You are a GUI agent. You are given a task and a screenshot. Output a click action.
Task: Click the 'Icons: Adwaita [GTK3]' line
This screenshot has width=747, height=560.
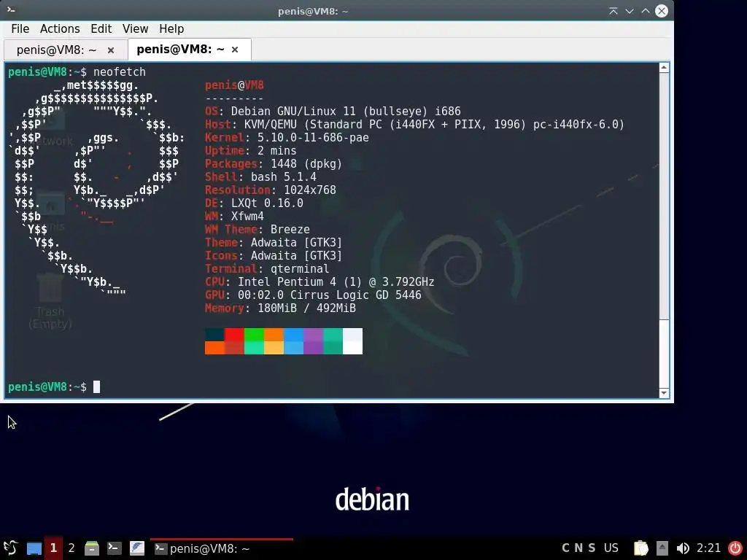(x=274, y=256)
